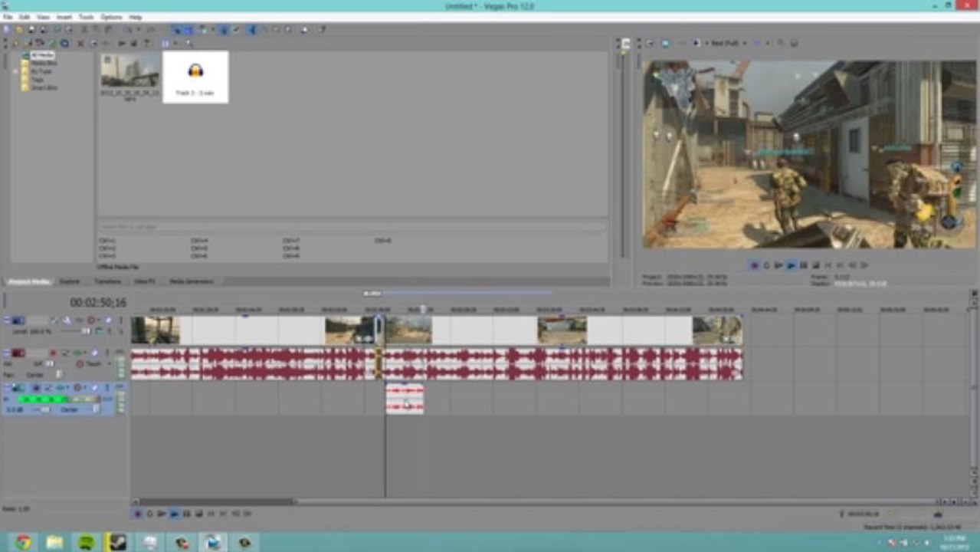Toggle Invert Phase on audio track 2
Screen dimensions: 980x552
pos(65,353)
